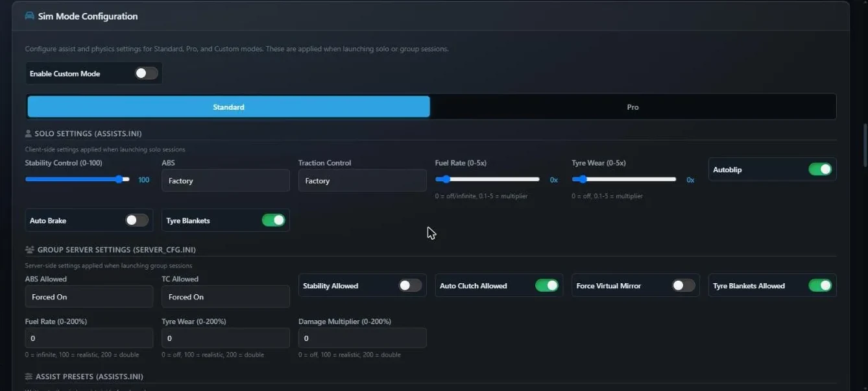Click the SOLO SETTINGS (ASSISTS.INI) heading
This screenshot has width=868, height=391.
[x=88, y=134]
